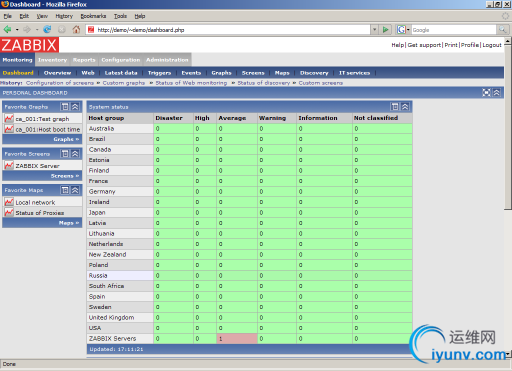The width and height of the screenshot is (512, 371).
Task: Open the File menu
Action: (7, 16)
